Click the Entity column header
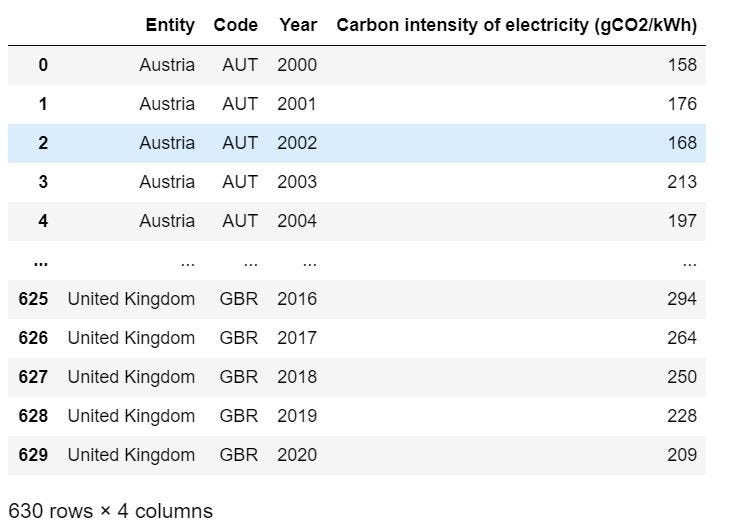The height and width of the screenshot is (521, 746). click(x=170, y=25)
